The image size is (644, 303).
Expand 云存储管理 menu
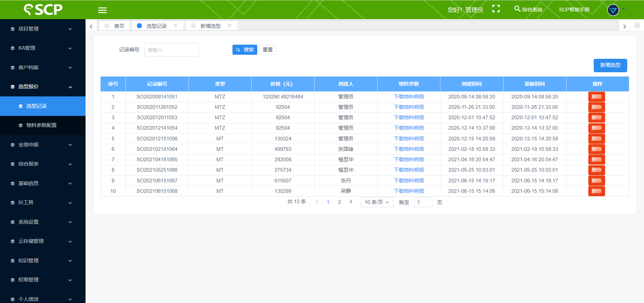coord(43,241)
